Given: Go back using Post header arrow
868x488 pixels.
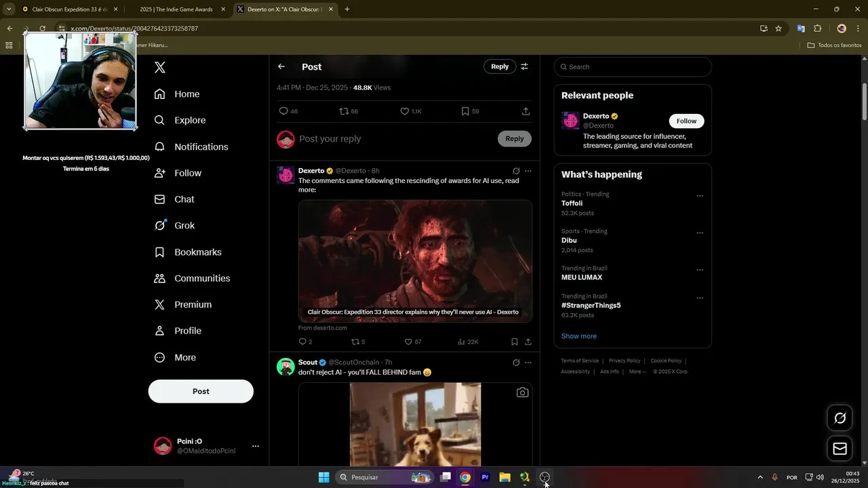Looking at the screenshot, I should [281, 66].
